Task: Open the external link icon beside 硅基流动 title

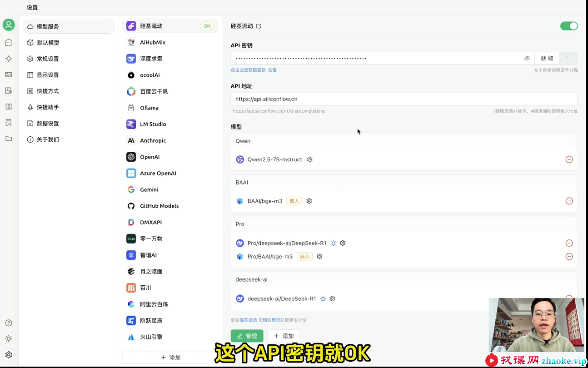Action: pyautogui.click(x=259, y=26)
